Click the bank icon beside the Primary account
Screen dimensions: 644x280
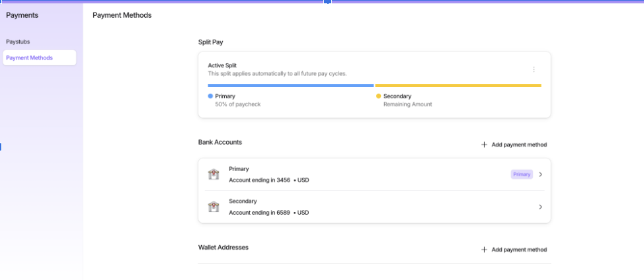[214, 174]
